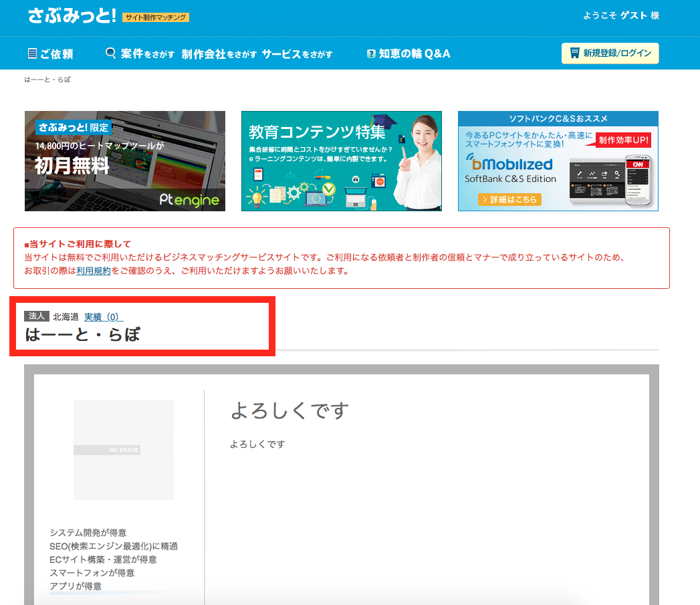Viewport: 700px width, 605px height.
Task: Click the NO IMAGE profile placeholder
Action: pos(124,450)
